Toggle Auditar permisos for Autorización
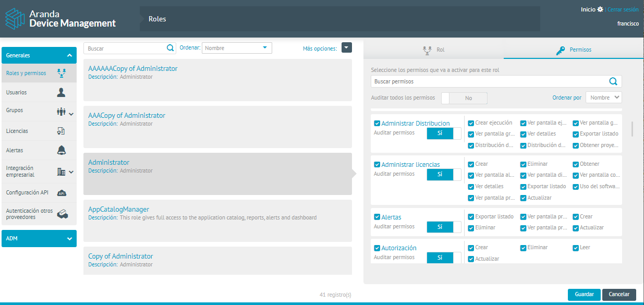Screen dimensions: 644x305 (x=444, y=258)
